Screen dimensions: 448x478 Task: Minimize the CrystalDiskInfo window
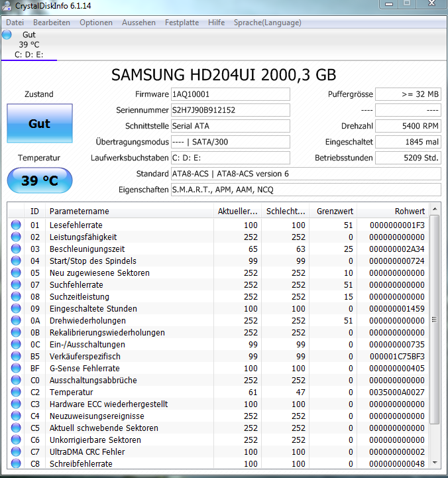pos(389,4)
